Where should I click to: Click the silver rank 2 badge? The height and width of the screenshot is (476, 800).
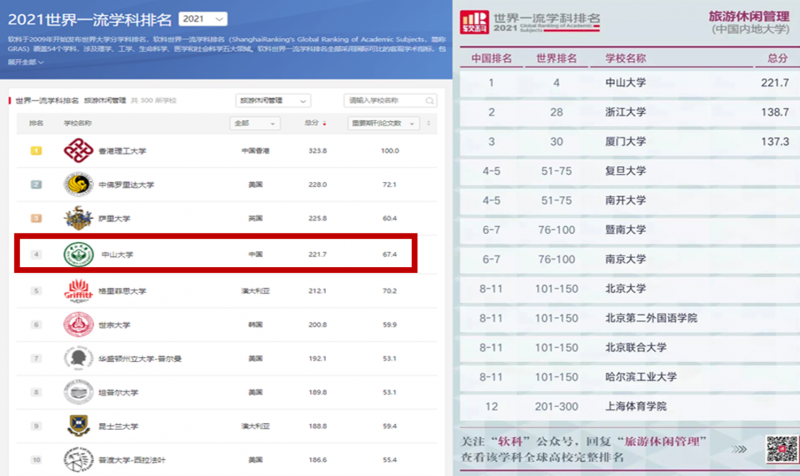coord(36,184)
